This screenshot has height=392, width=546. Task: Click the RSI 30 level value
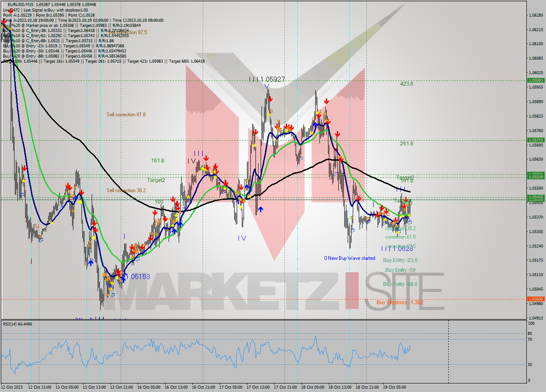pos(530,364)
